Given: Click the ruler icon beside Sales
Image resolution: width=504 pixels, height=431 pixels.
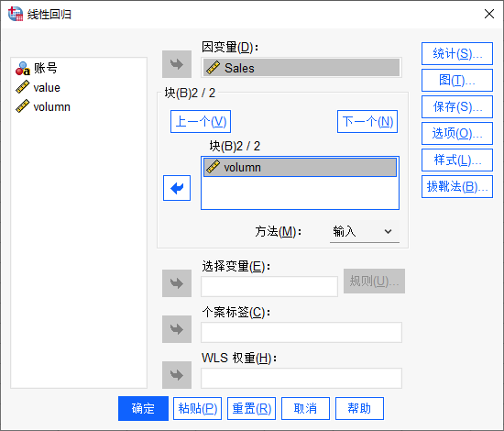Looking at the screenshot, I should pos(213,68).
